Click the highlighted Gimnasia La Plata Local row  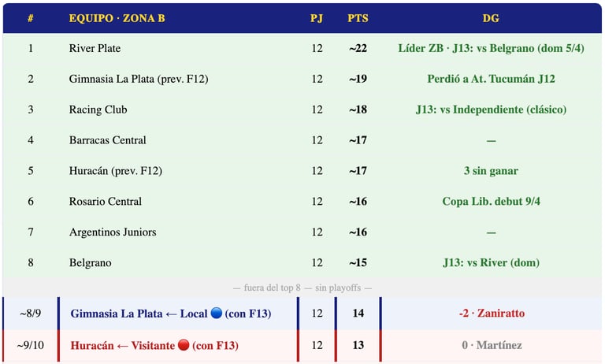302,313
